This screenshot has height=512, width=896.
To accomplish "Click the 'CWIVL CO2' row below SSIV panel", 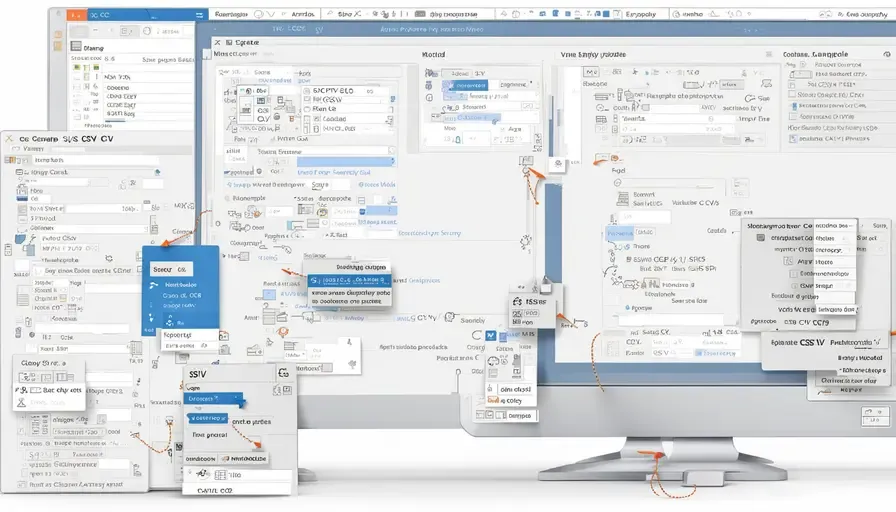I will [x=237, y=490].
